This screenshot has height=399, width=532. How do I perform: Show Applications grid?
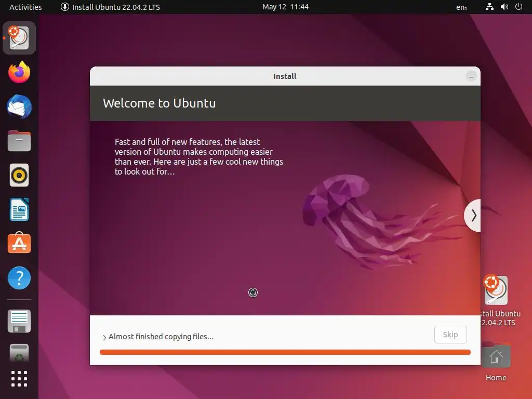click(19, 379)
